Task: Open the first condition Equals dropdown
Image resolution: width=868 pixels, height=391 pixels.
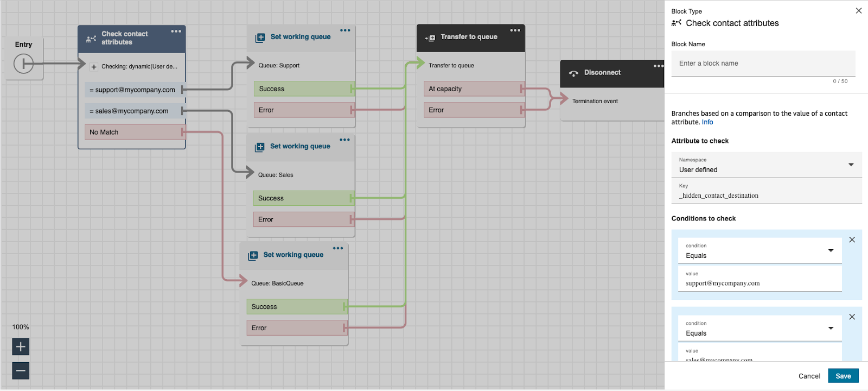Action: 759,251
